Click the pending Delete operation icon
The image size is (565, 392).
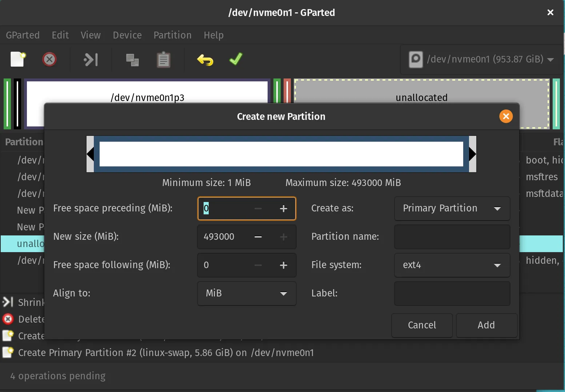click(8, 319)
